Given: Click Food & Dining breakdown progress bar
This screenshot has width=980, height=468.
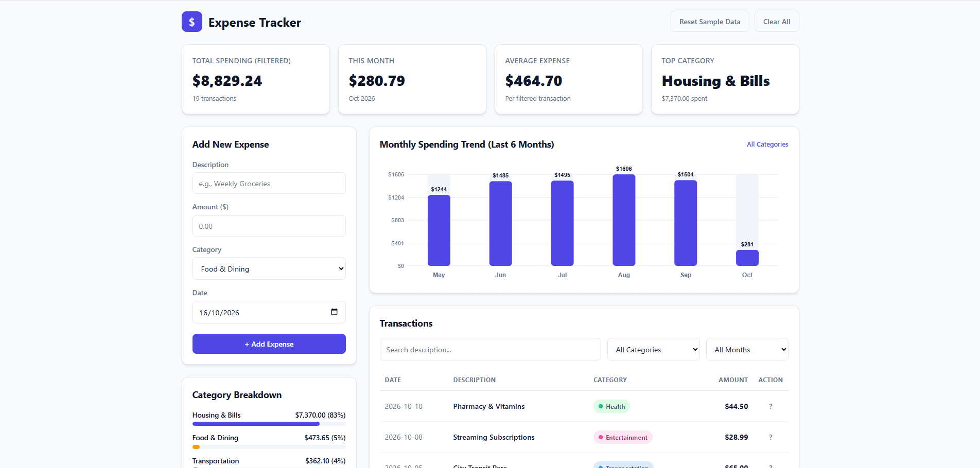Looking at the screenshot, I should [269, 447].
